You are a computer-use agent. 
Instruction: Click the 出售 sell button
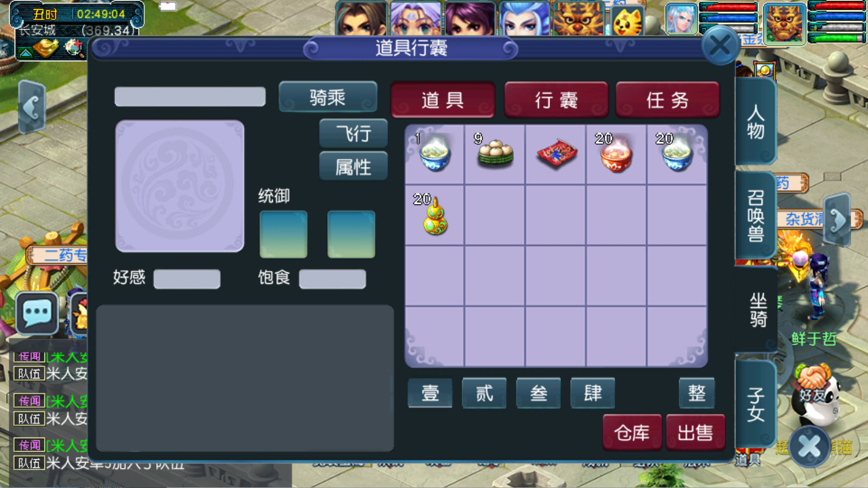(695, 432)
